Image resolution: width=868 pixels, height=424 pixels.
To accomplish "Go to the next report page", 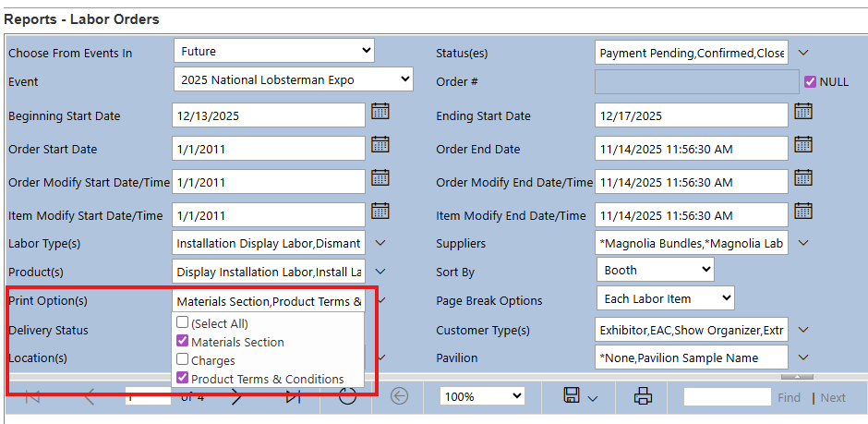I will click(236, 397).
